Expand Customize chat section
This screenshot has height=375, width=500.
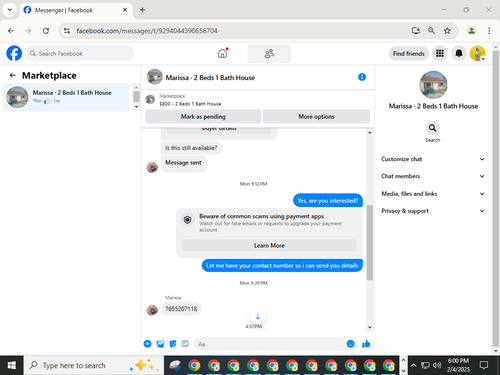pos(433,159)
